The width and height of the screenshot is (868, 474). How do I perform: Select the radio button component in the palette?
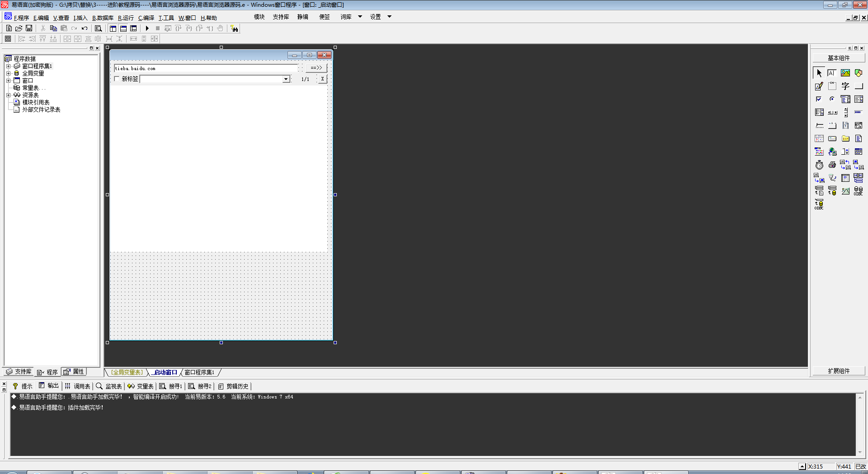point(832,99)
